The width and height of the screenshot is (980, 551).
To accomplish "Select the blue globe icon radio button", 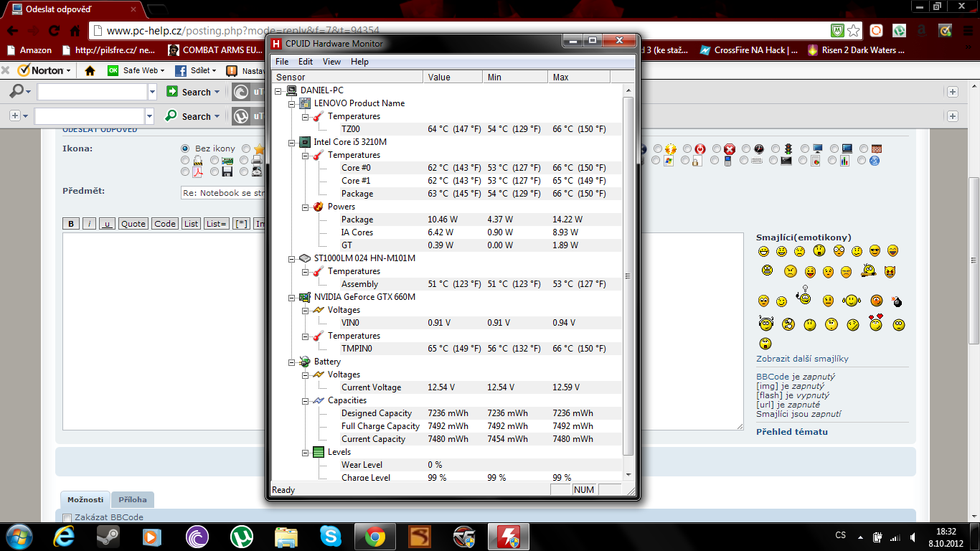I will click(x=863, y=161).
